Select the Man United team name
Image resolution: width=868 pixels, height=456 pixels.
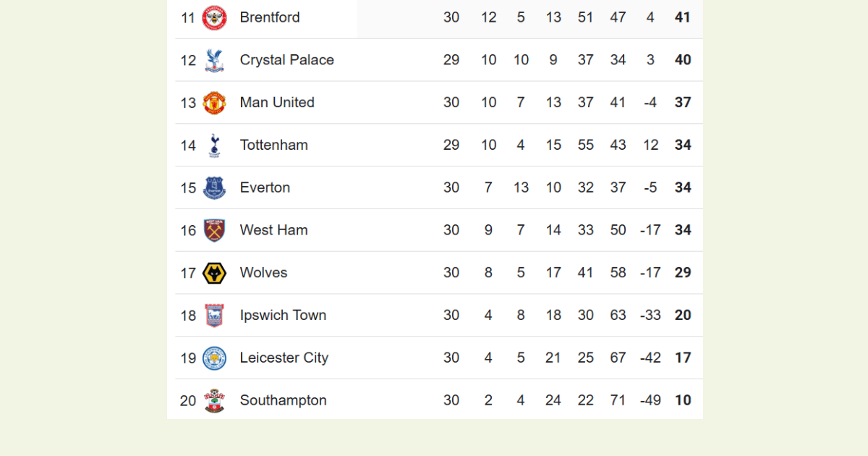point(277,103)
